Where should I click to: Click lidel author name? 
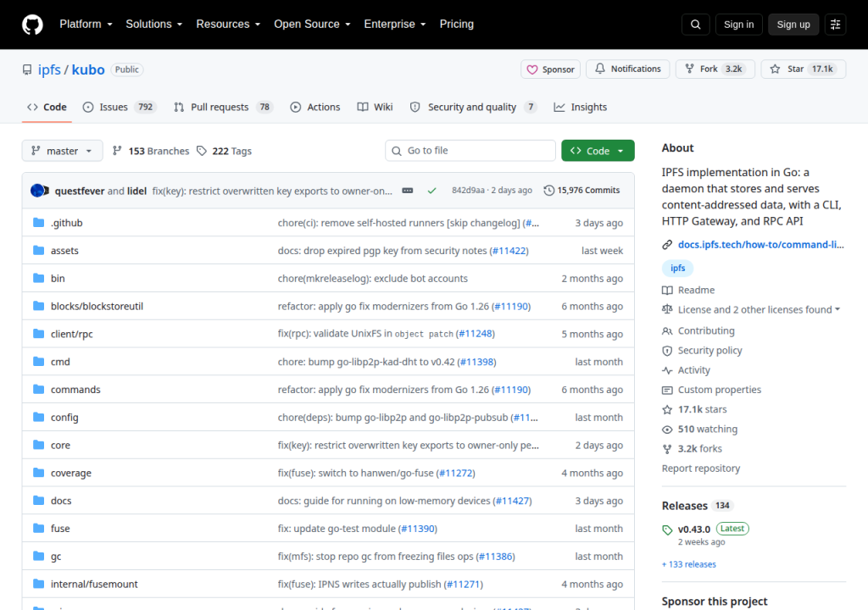tap(136, 191)
